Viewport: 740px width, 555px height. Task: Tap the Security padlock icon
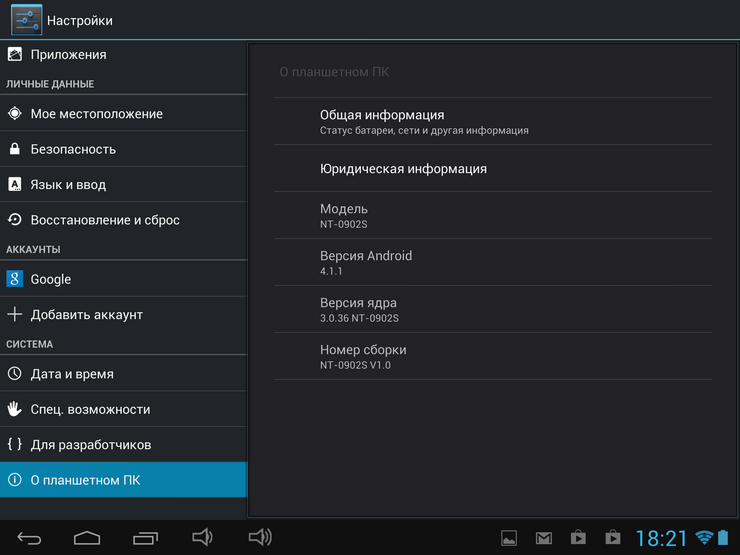pyautogui.click(x=15, y=149)
